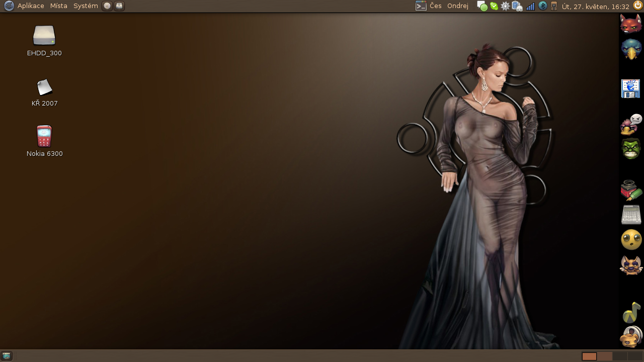Open the Aplikace menu
644x362 pixels.
(x=31, y=6)
